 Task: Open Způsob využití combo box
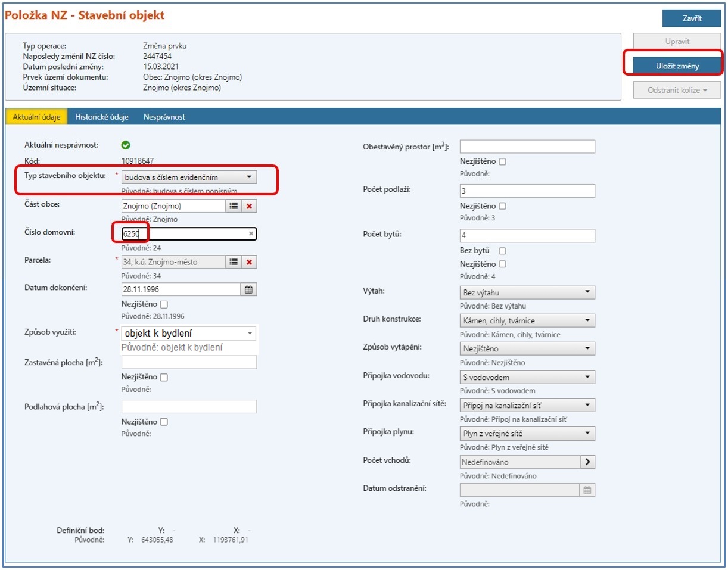[189, 334]
